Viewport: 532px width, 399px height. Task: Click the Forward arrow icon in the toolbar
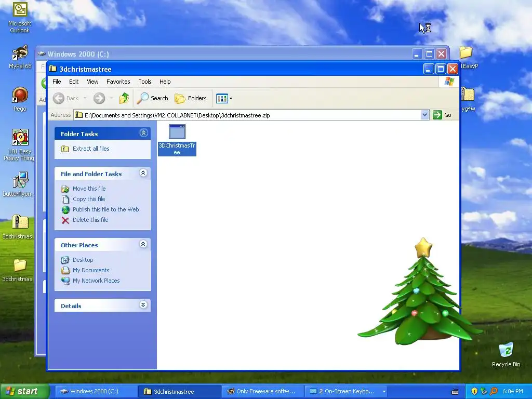coord(99,98)
